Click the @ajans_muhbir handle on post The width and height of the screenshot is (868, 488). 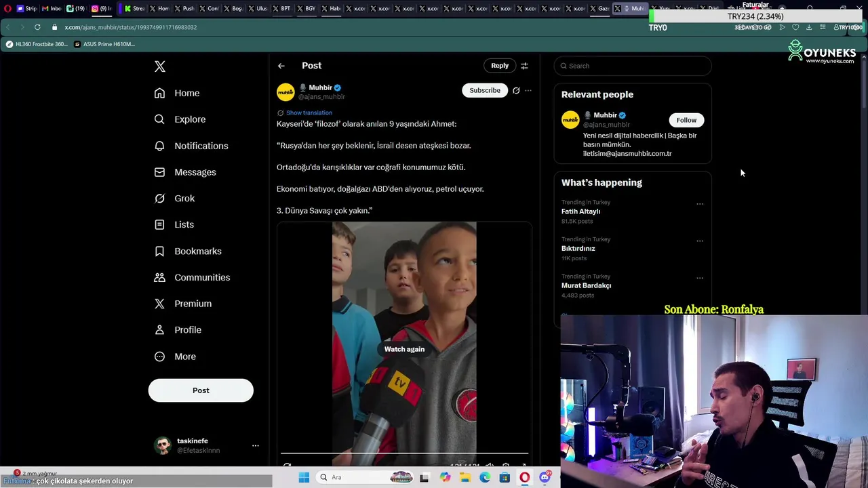(x=321, y=97)
